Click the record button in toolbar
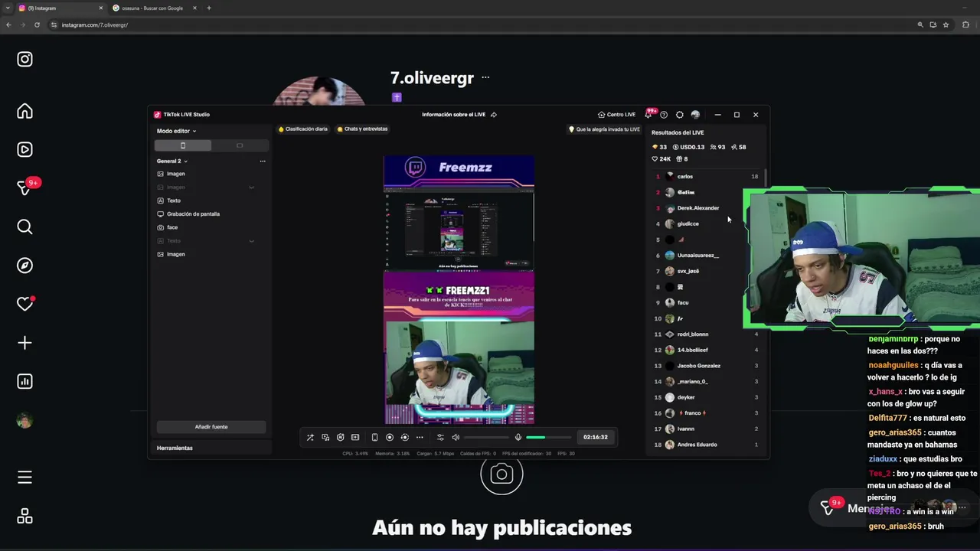The image size is (980, 551). (390, 437)
